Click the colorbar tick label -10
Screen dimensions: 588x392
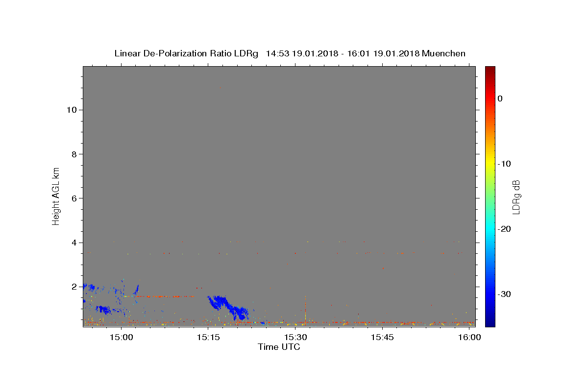click(504, 164)
